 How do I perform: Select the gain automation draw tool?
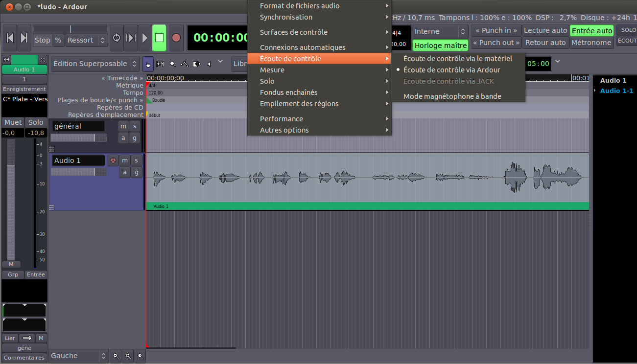point(185,64)
